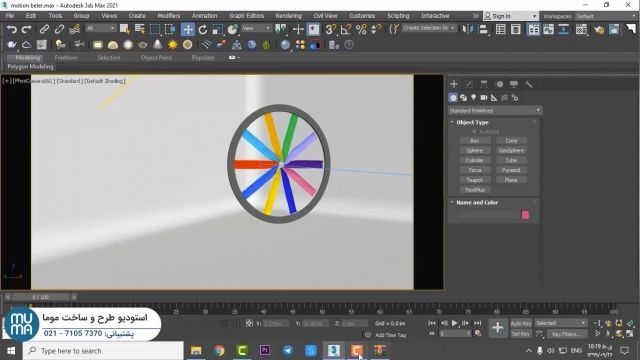The width and height of the screenshot is (640, 360).
Task: Open the Modifiers menu
Action: (x=169, y=16)
